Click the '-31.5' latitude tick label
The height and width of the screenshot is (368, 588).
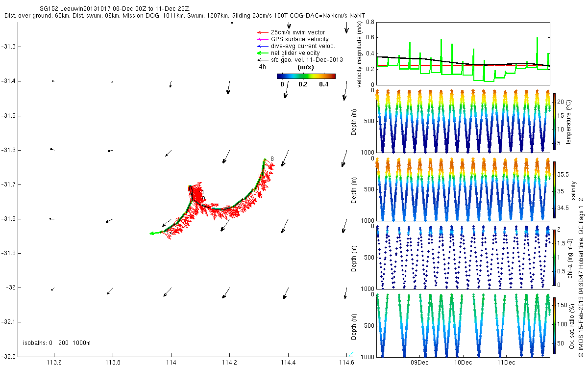tap(8, 115)
